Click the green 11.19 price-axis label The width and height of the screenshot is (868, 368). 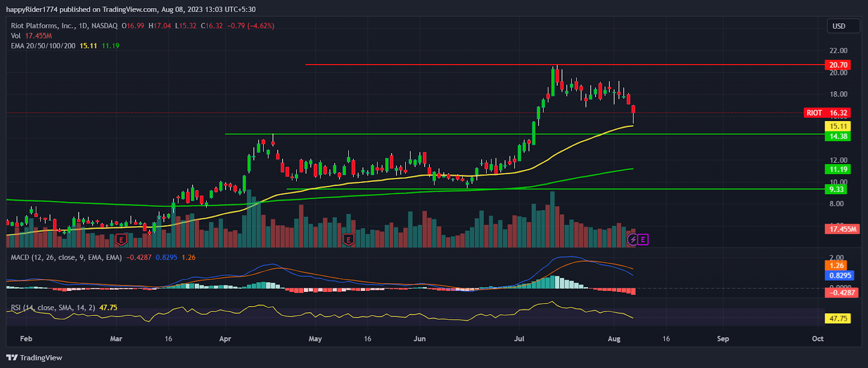(x=838, y=169)
